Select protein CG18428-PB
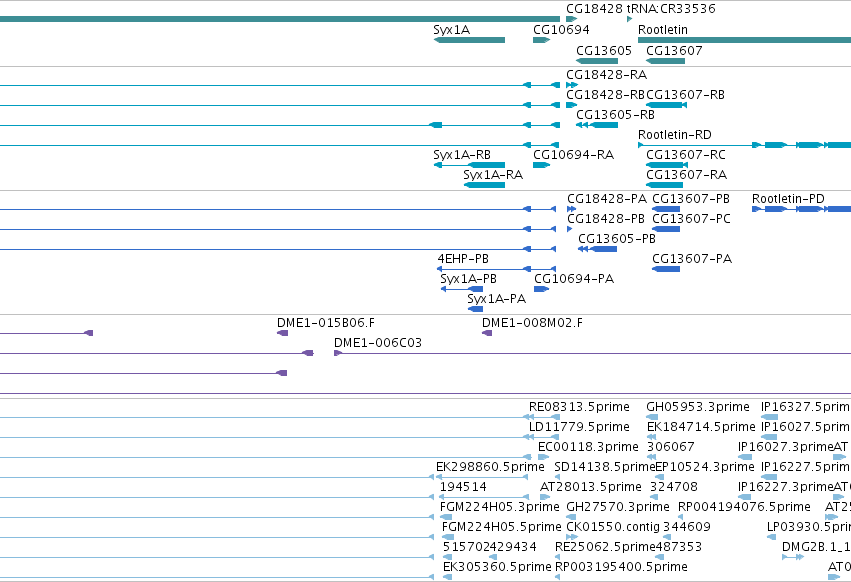Screen dimensions: 851x582 [x=606, y=219]
